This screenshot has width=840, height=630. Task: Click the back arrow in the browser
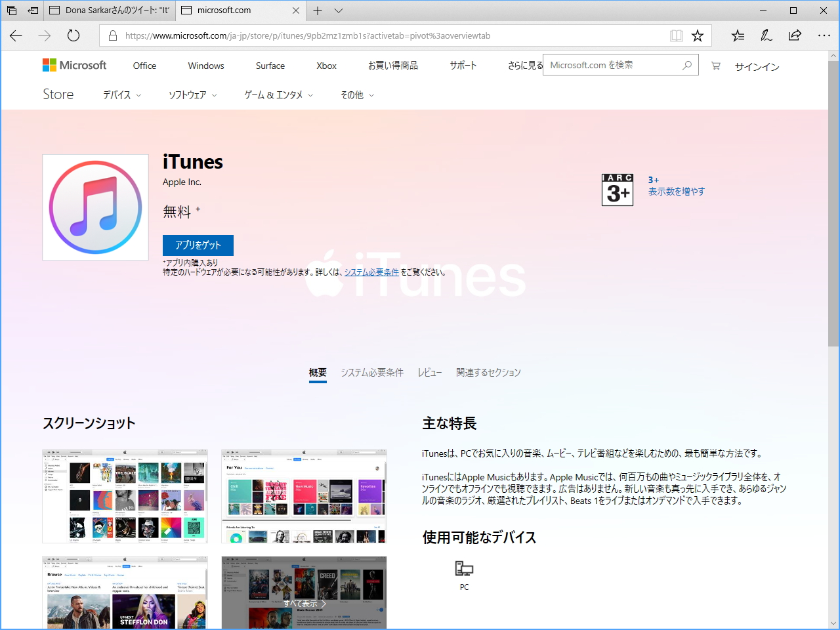point(16,36)
